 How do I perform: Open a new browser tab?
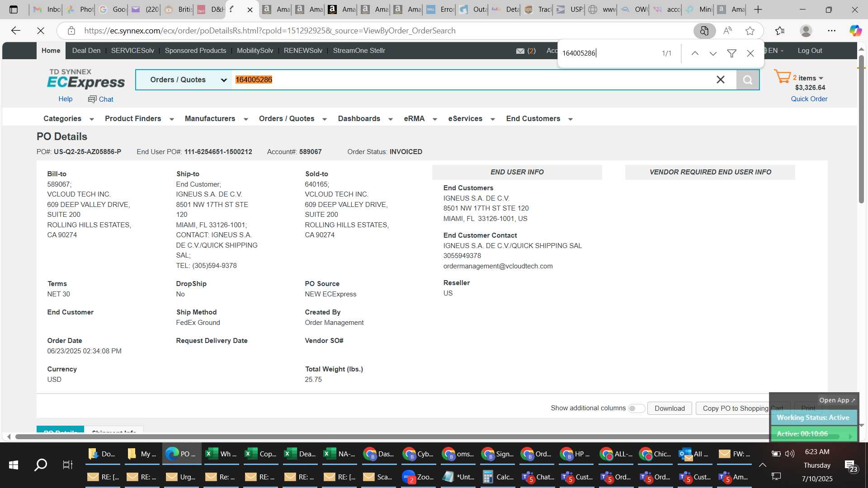point(758,9)
